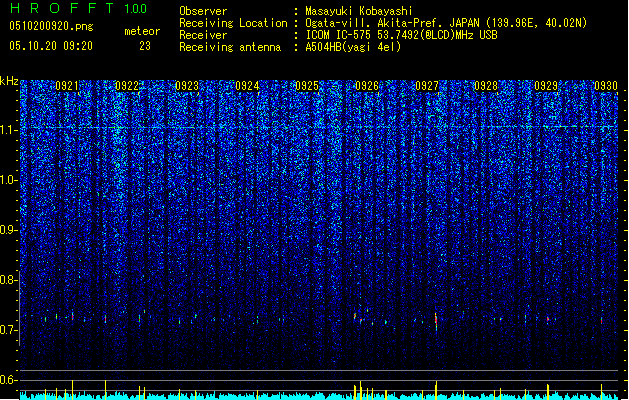Viewport: 629px width, 400px height.
Task: Select the file name 0510200920.png
Action: point(51,26)
